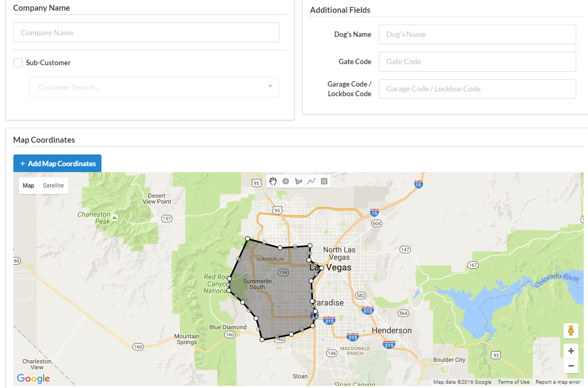Select the hand pan tool on map

tap(272, 181)
